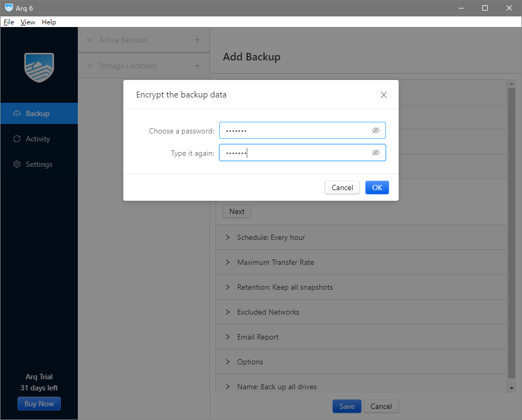Expand the Maximum Transfer Rate section

pyautogui.click(x=228, y=262)
